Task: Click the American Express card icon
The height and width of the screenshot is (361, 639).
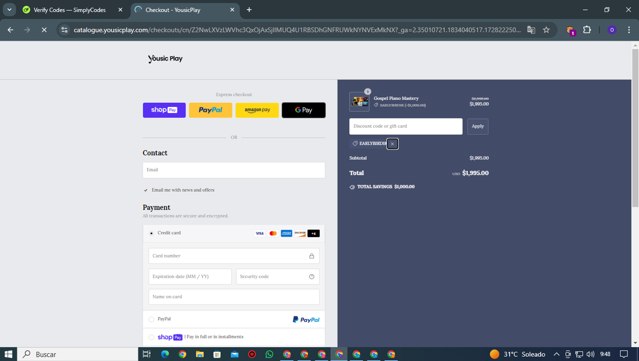Action: click(286, 233)
